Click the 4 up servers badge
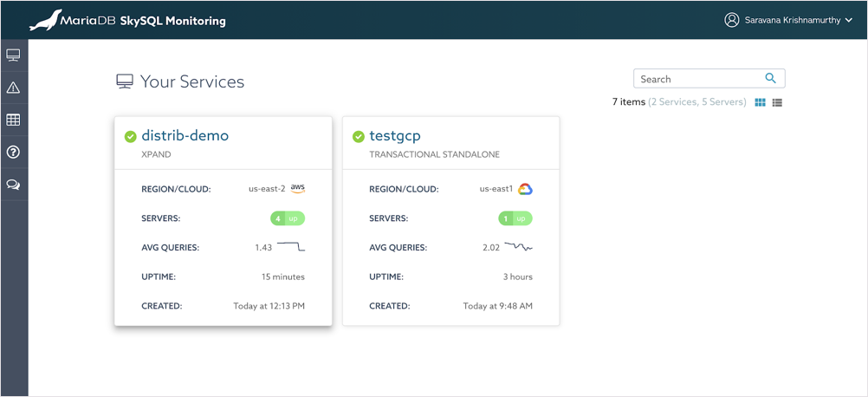The height and width of the screenshot is (397, 868). coord(288,218)
